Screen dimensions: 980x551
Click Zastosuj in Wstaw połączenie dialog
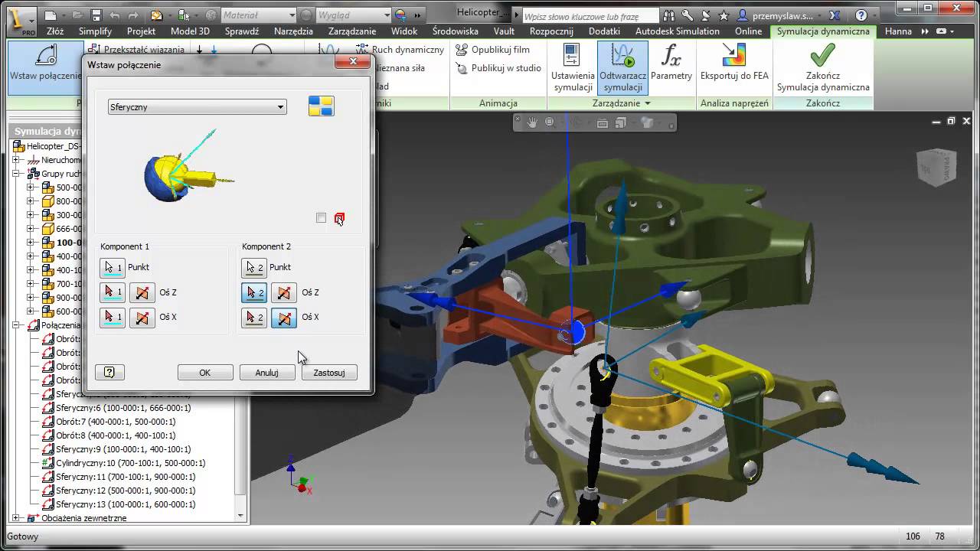329,373
